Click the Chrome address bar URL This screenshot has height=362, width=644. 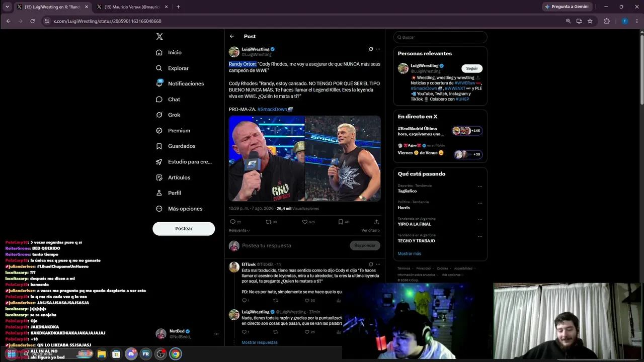point(107,21)
